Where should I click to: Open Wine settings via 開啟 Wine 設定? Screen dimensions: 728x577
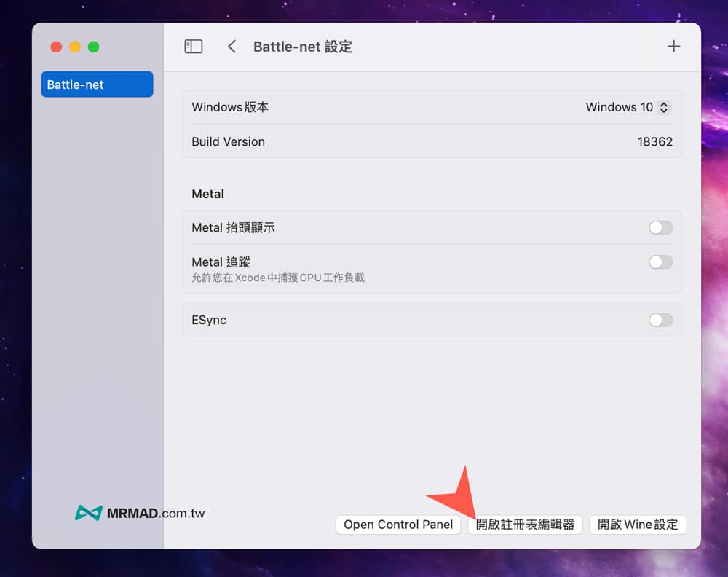638,525
